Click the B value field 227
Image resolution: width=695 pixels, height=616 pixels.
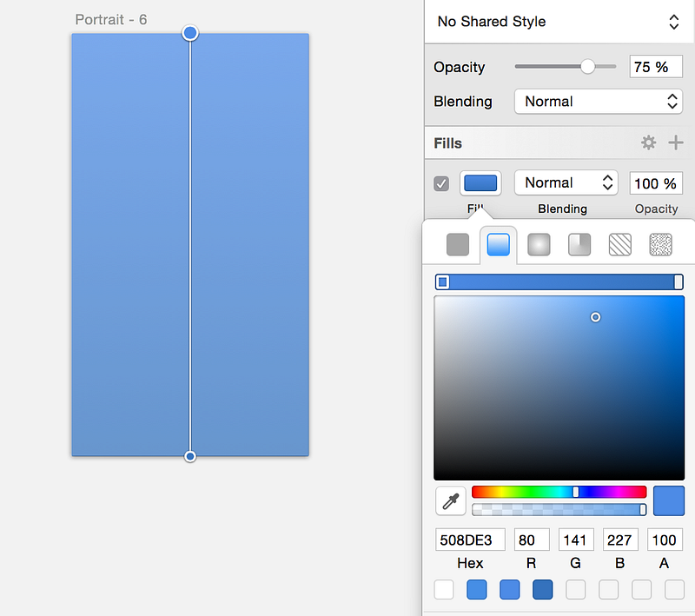click(x=620, y=540)
